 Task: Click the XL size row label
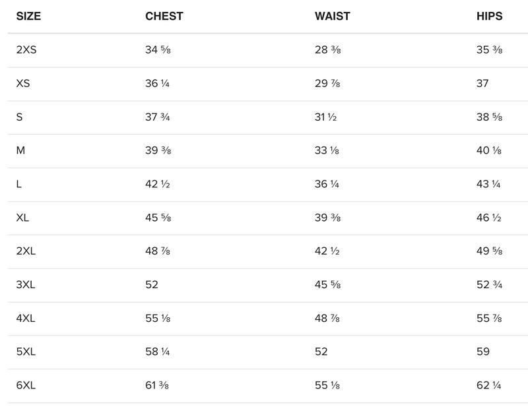click(x=22, y=218)
